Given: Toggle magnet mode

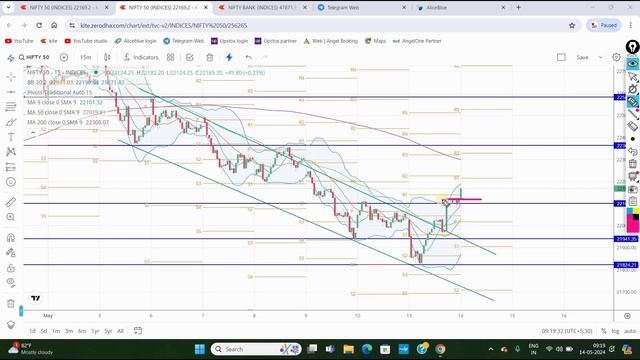Looking at the screenshot, I should click(x=11, y=238).
